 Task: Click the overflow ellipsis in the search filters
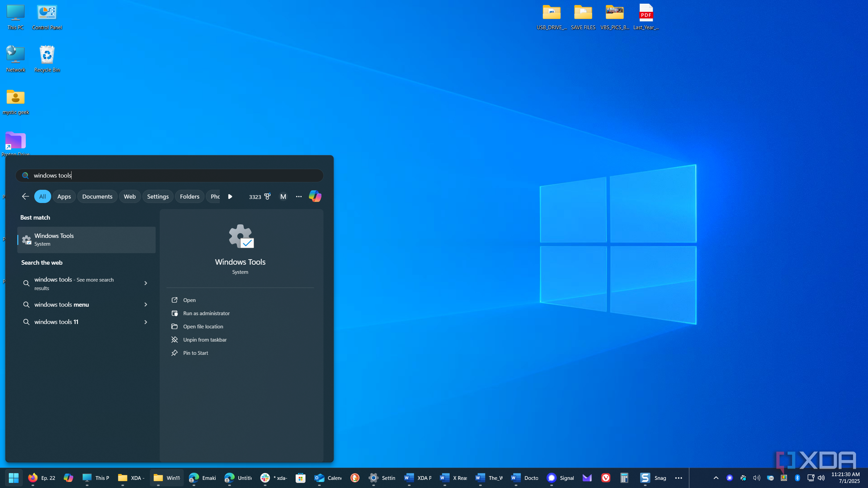[298, 196]
